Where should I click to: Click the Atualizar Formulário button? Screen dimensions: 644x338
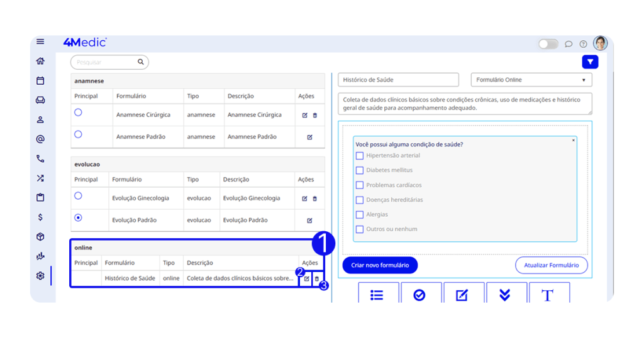coord(551,265)
